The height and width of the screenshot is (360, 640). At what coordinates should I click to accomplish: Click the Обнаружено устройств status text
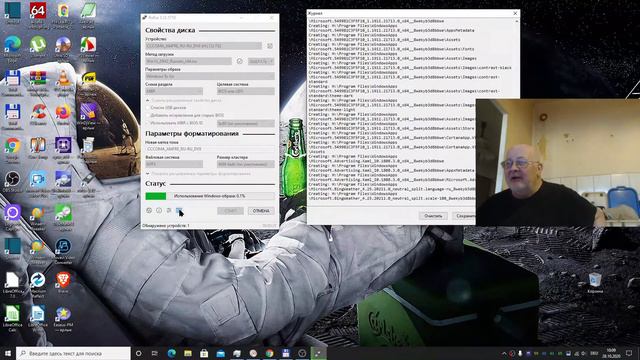coord(165,225)
